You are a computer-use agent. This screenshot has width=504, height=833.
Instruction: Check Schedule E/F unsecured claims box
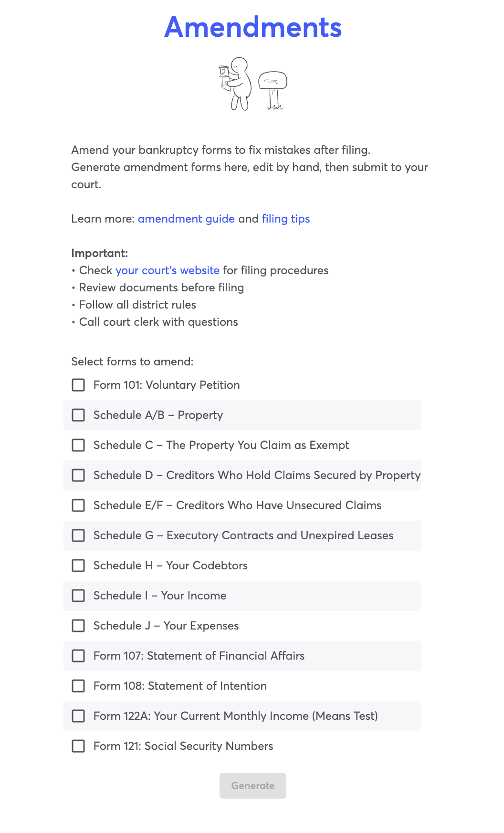(x=78, y=505)
